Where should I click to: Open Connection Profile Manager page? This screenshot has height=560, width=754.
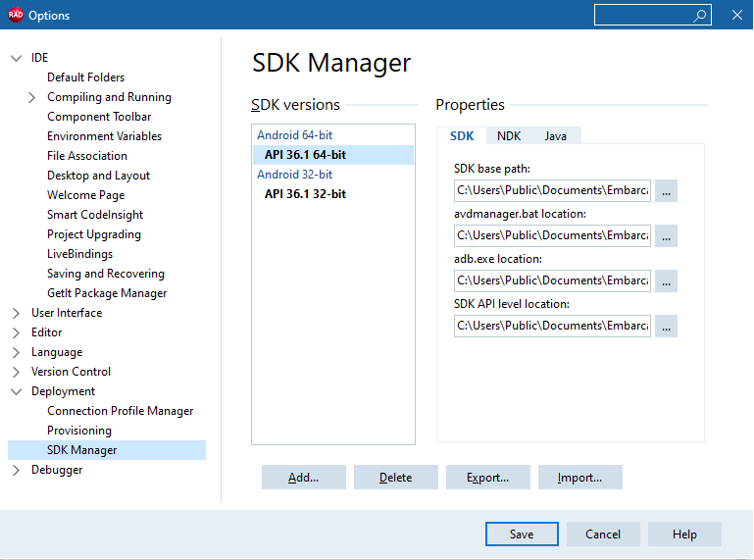[121, 411]
